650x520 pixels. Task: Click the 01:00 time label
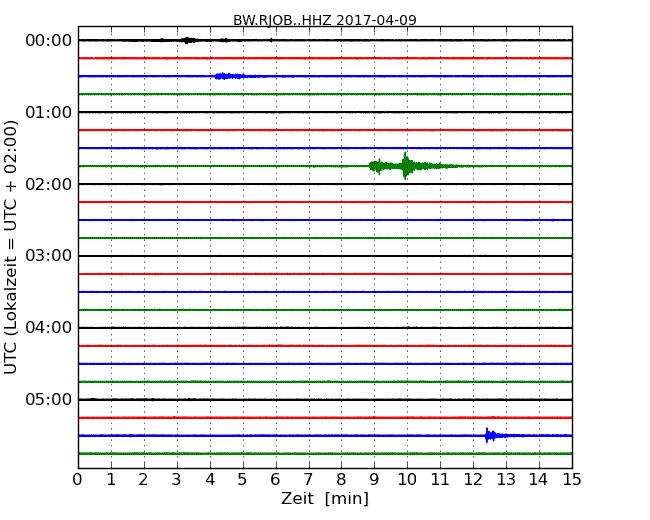(x=49, y=112)
